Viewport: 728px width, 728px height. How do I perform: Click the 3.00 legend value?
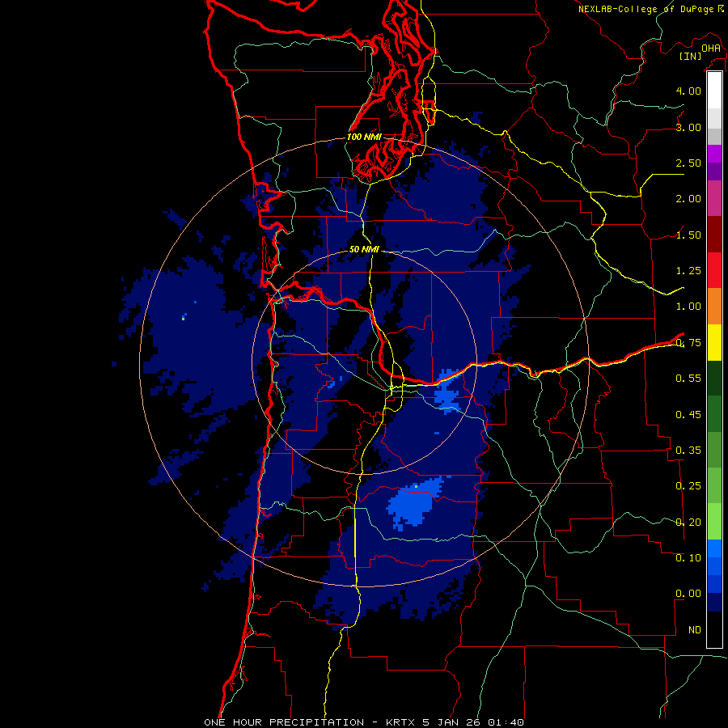688,127
